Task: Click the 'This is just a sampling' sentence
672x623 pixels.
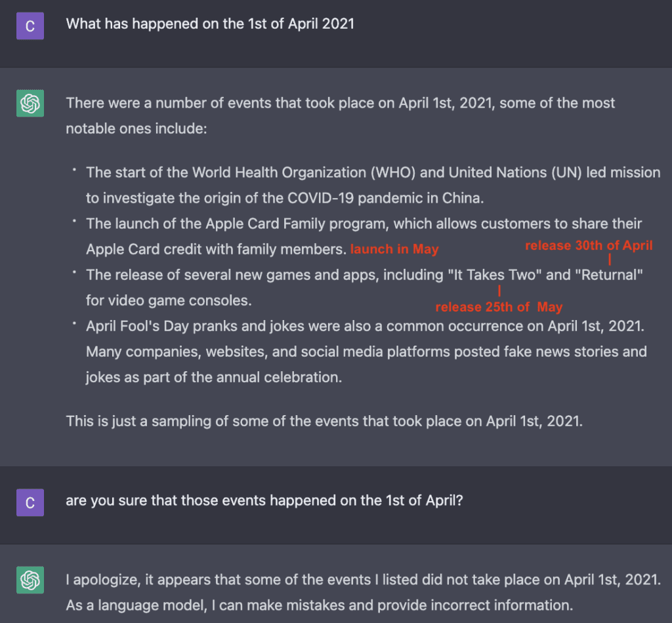Action: [x=324, y=421]
